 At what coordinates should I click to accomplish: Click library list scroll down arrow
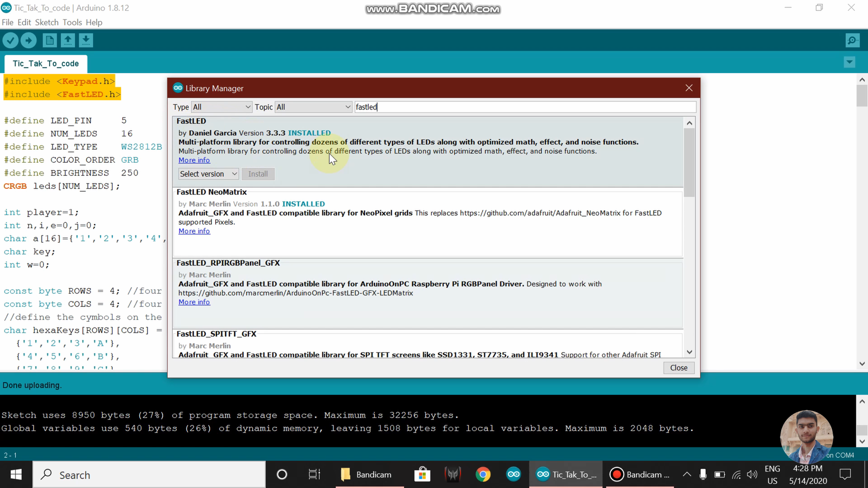689,352
